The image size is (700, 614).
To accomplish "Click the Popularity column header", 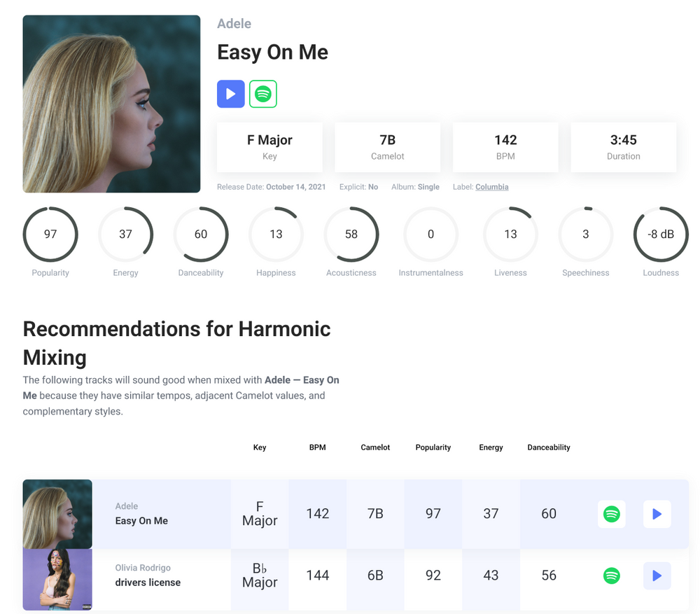I will point(433,447).
